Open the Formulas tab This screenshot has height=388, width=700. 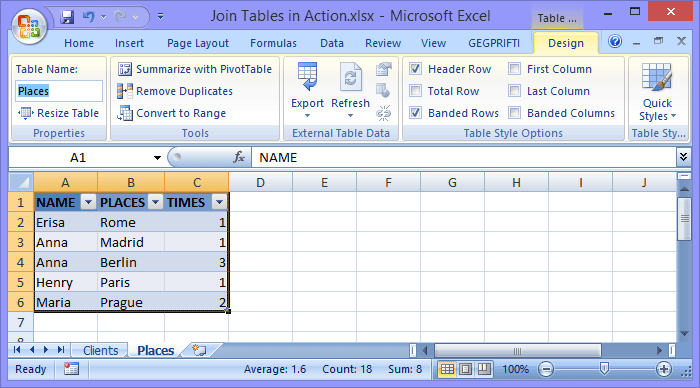click(x=273, y=43)
